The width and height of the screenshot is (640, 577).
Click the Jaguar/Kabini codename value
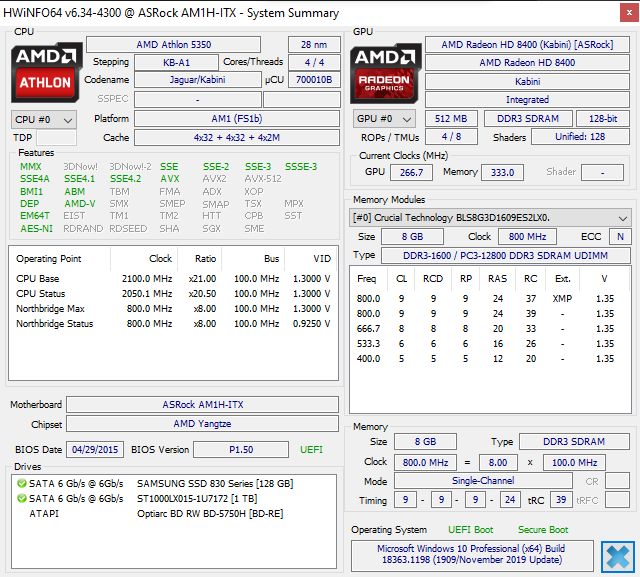pos(198,80)
